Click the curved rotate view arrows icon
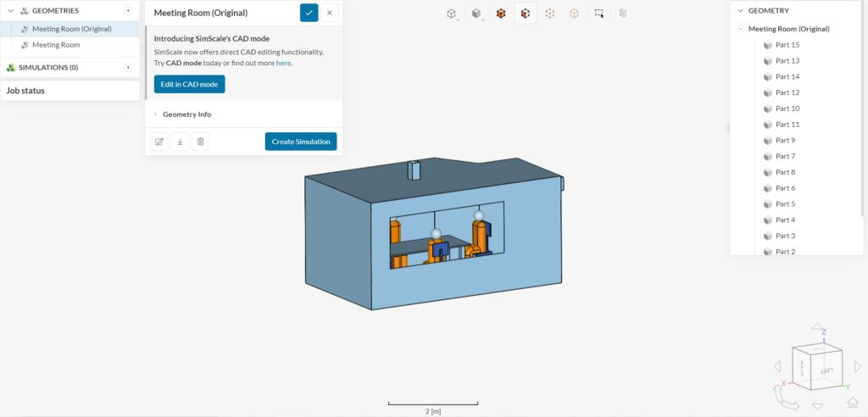The width and height of the screenshot is (868, 417). 786,398
